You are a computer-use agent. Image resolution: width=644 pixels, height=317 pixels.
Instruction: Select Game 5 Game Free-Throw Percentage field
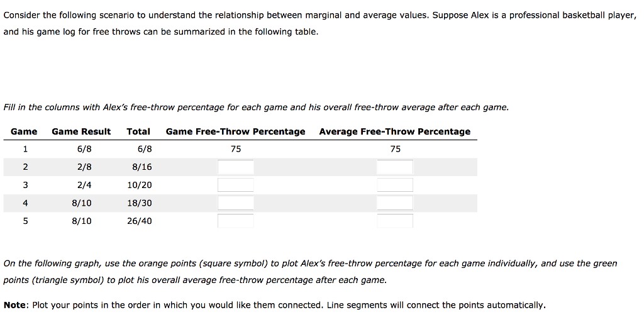pyautogui.click(x=236, y=221)
